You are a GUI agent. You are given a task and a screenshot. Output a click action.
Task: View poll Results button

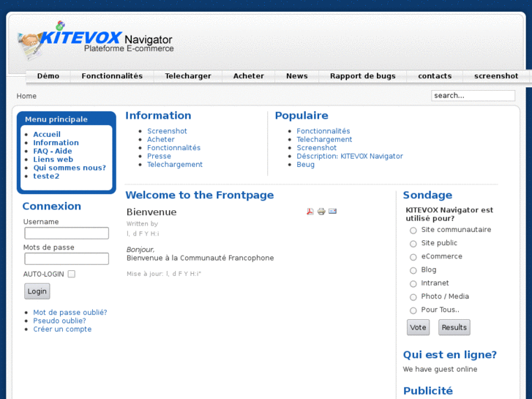click(x=454, y=327)
